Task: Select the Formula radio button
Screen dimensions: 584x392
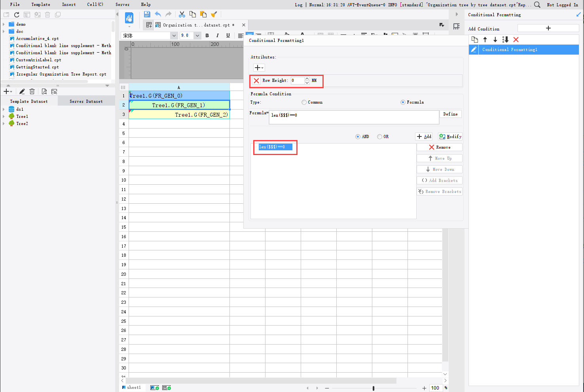Action: 402,102
